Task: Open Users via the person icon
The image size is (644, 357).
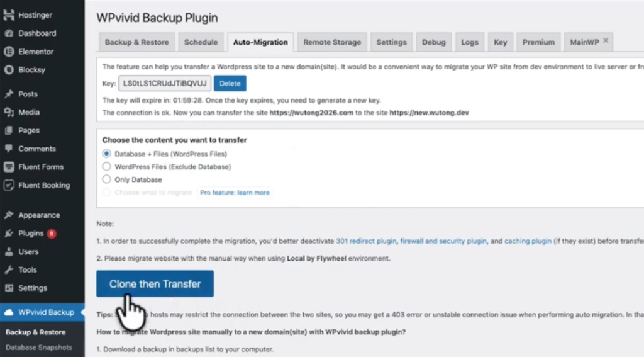Action: [x=9, y=252]
